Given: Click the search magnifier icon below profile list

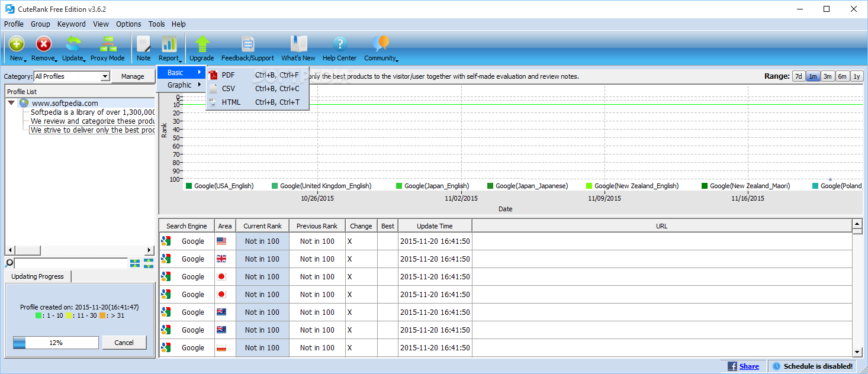Looking at the screenshot, I should [9, 263].
